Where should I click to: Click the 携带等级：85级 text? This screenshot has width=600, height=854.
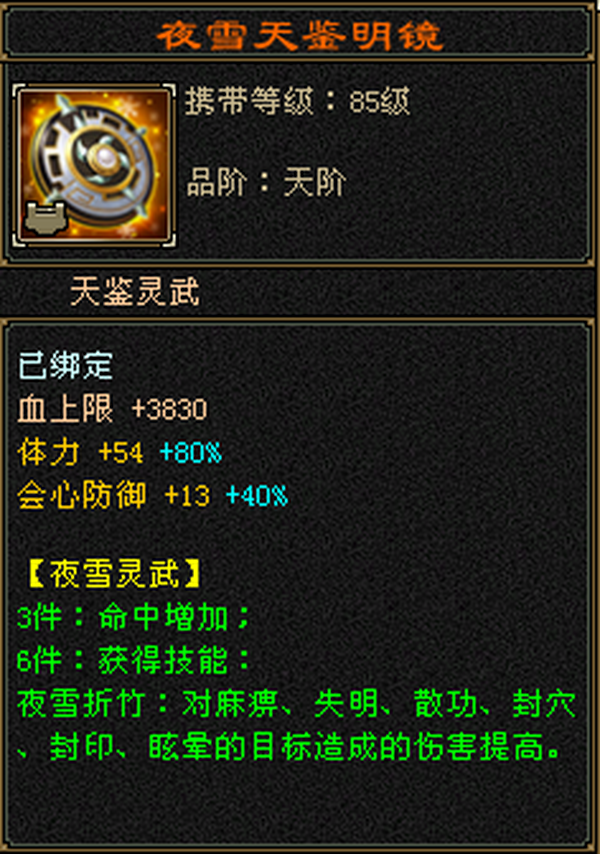pyautogui.click(x=297, y=101)
